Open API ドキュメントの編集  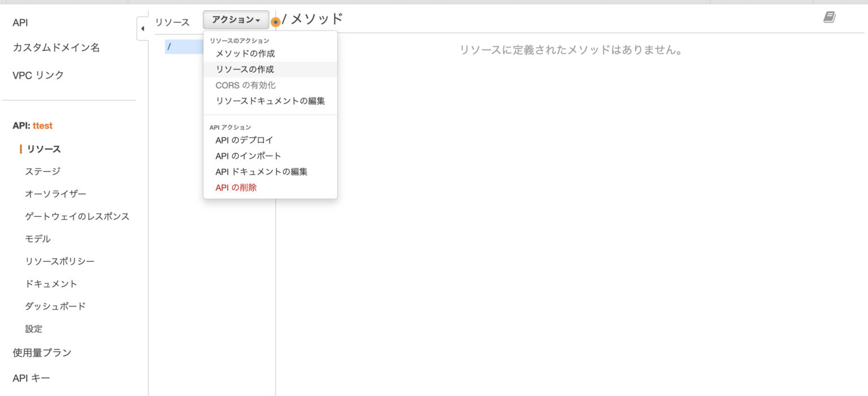coord(261,171)
